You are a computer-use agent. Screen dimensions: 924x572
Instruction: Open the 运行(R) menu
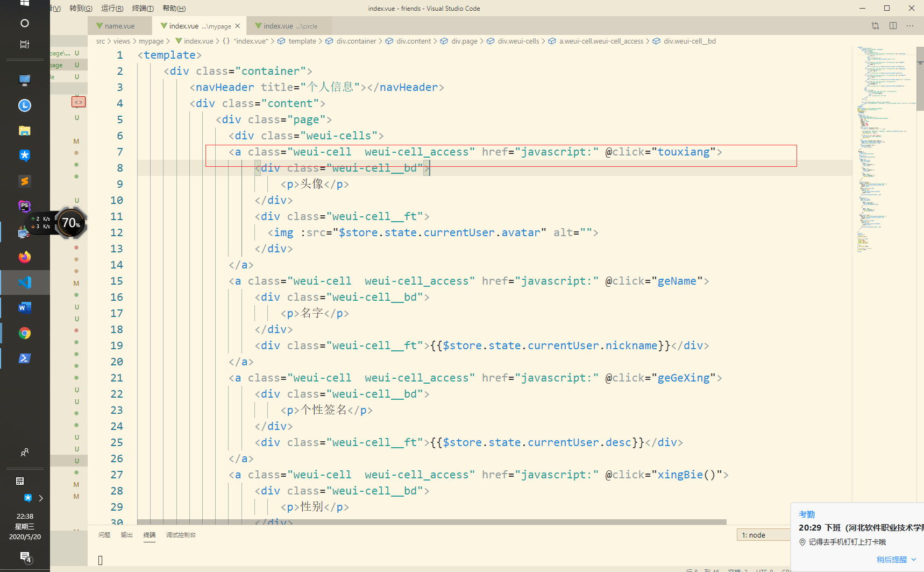pyautogui.click(x=111, y=8)
